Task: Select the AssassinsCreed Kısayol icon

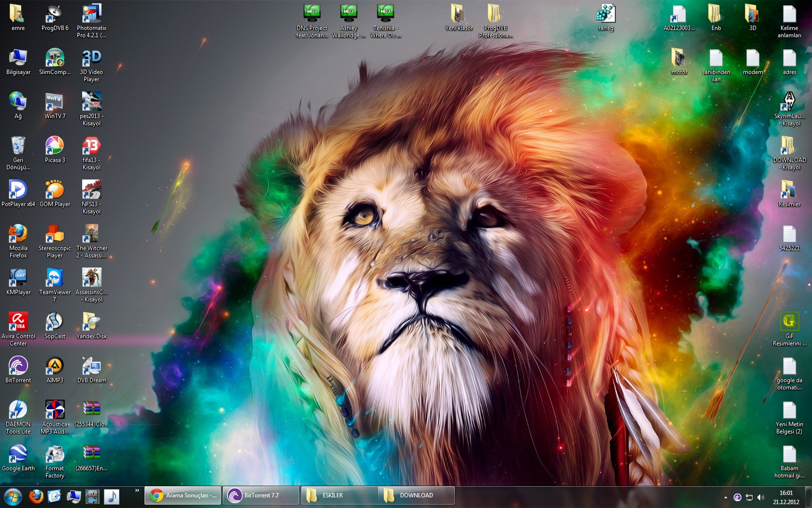Action: coord(91,285)
